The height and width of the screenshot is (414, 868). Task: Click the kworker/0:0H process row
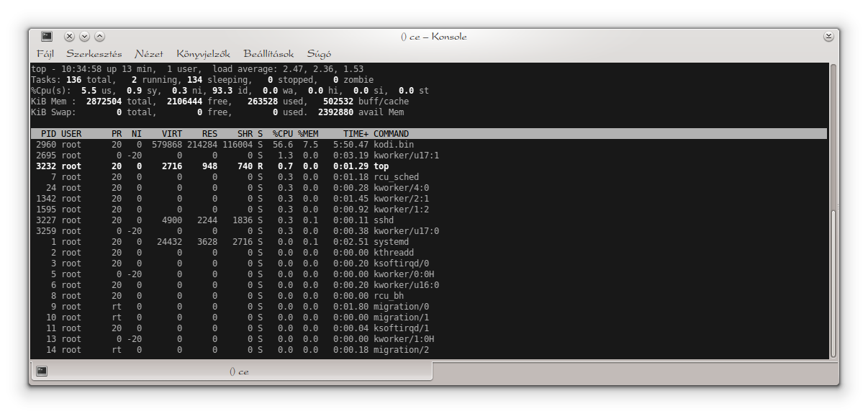428,274
